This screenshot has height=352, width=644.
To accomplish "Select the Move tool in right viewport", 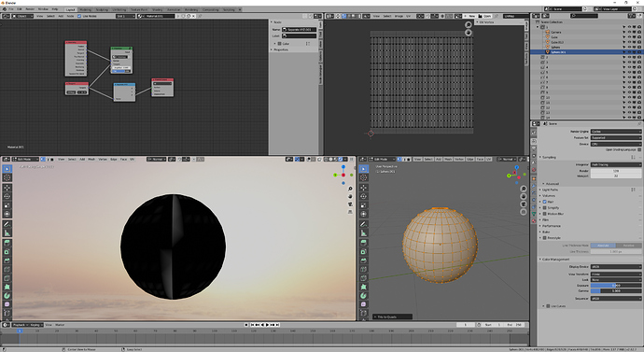I will coord(363,188).
